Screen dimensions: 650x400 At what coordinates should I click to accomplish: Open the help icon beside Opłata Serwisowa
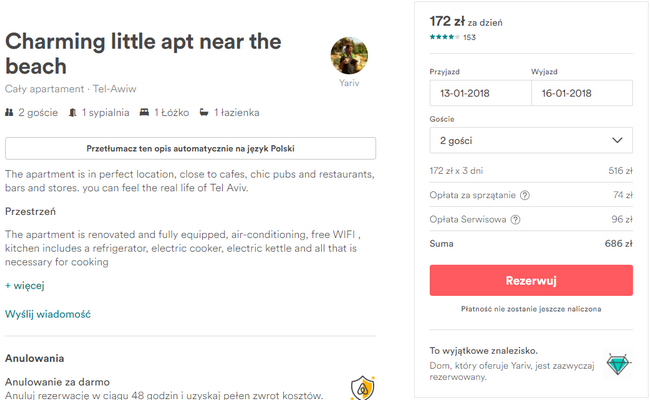point(515,219)
